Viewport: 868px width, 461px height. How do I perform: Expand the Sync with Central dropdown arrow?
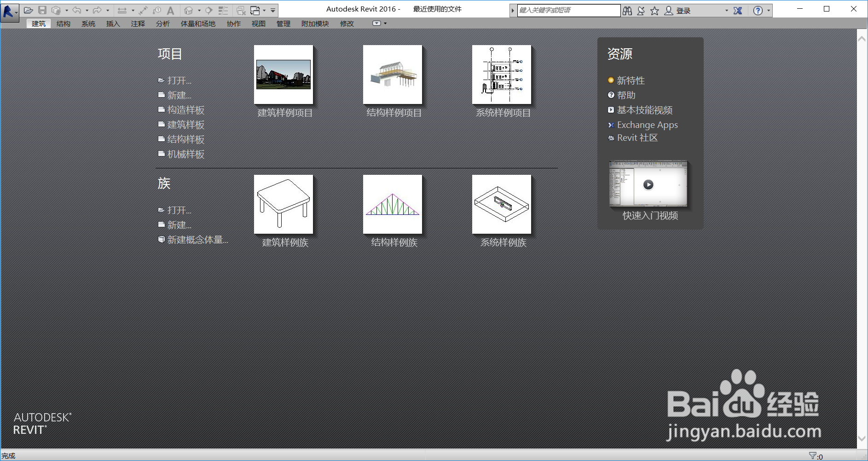[x=67, y=10]
